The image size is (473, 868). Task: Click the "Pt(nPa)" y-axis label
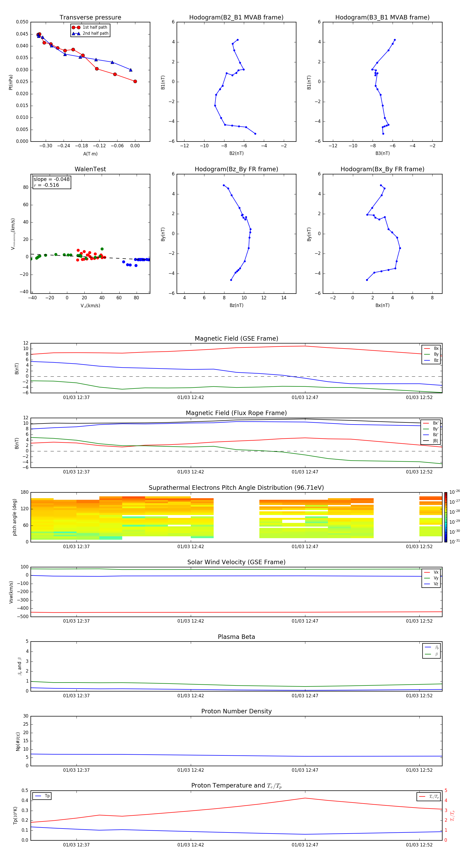coord(11,82)
